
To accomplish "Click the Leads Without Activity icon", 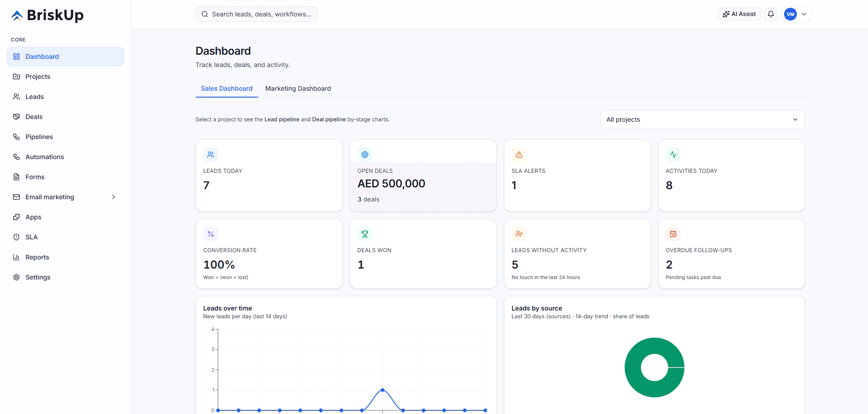I will point(519,234).
